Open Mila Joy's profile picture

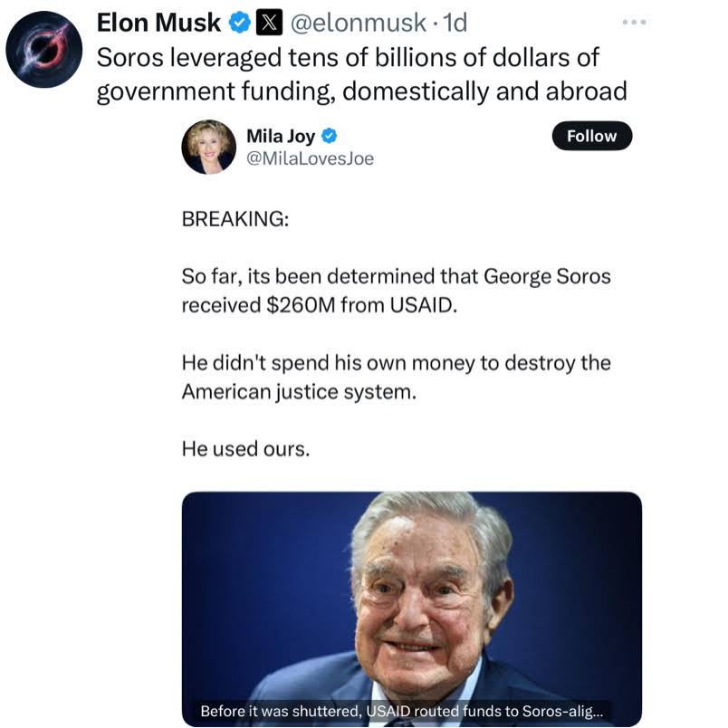[x=208, y=146]
